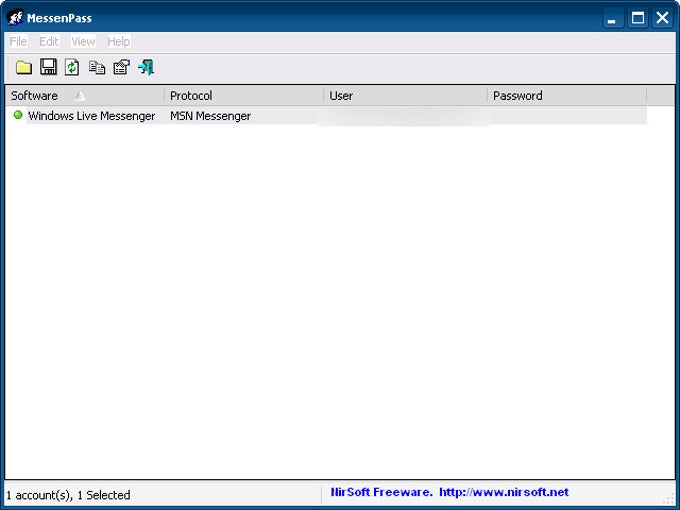Refresh the account list

coord(72,67)
